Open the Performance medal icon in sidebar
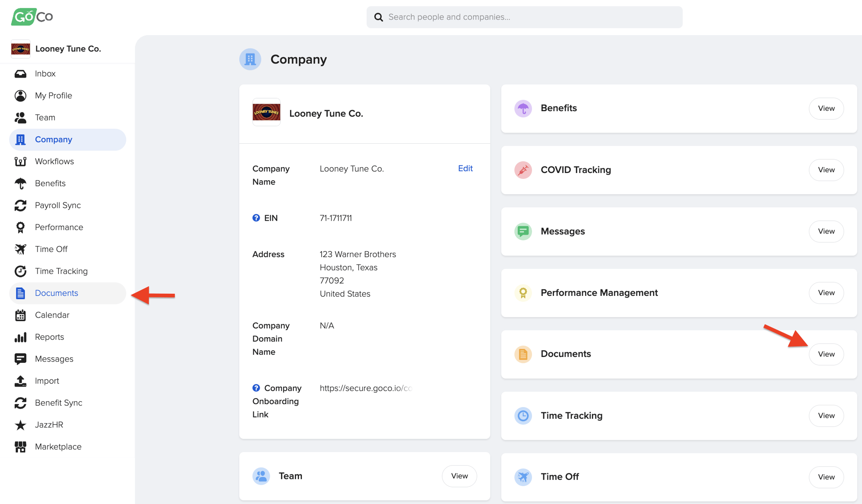The width and height of the screenshot is (862, 504). click(x=21, y=227)
